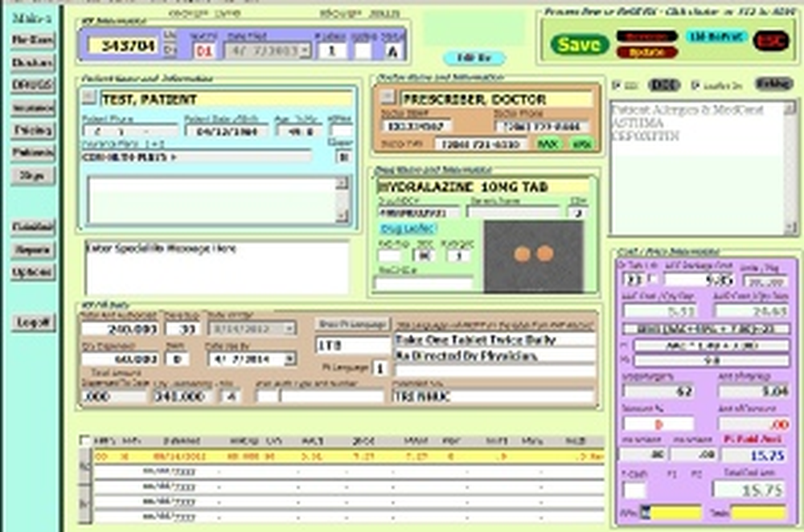Image resolution: width=804 pixels, height=532 pixels.
Task: Click the Rx number field 343704
Action: pyautogui.click(x=124, y=46)
